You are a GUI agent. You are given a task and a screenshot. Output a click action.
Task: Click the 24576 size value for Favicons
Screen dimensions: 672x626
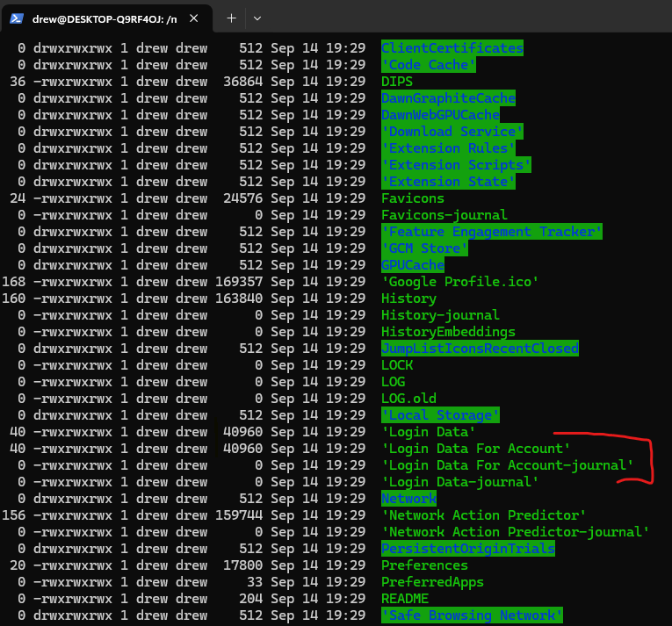point(243,198)
